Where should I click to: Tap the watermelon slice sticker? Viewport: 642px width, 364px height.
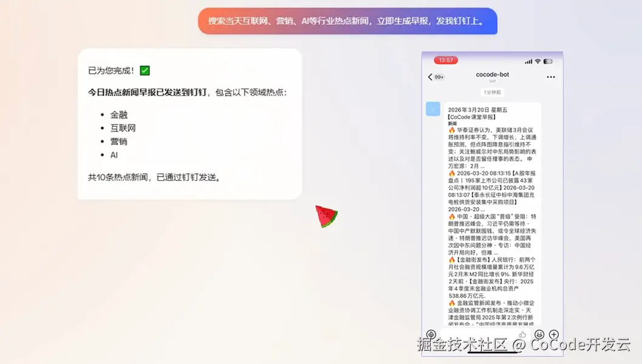pyautogui.click(x=325, y=217)
